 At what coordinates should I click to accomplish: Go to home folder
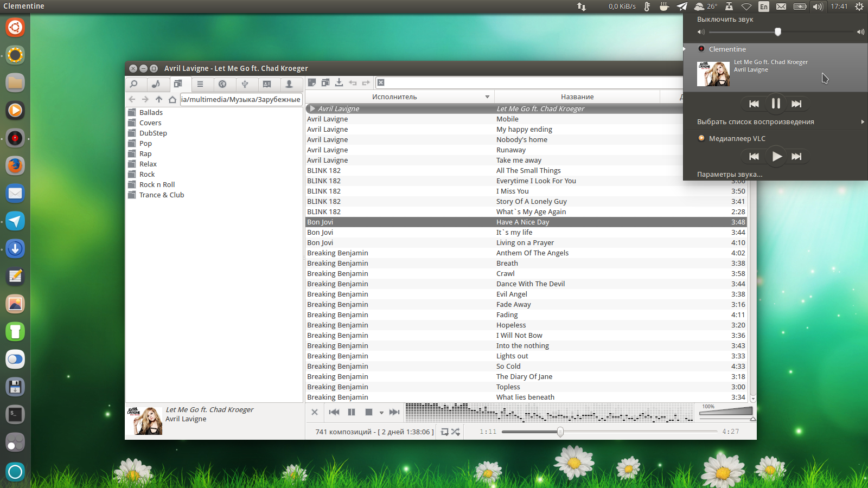pos(172,99)
